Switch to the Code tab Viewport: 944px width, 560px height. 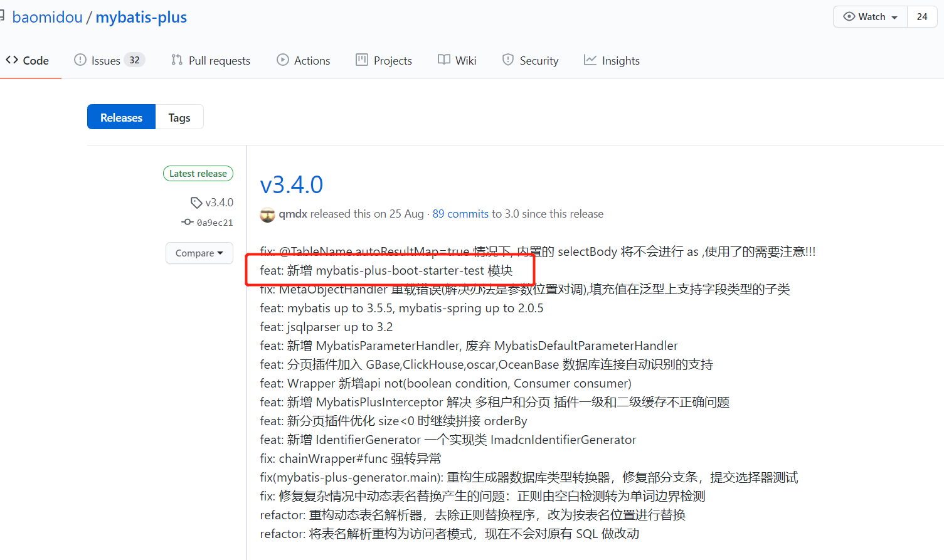point(28,60)
